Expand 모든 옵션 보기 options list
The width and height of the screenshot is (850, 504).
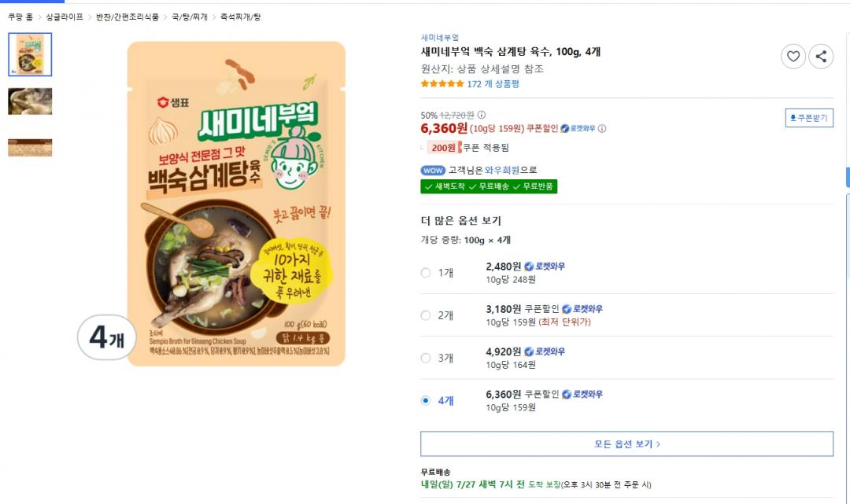coord(626,443)
